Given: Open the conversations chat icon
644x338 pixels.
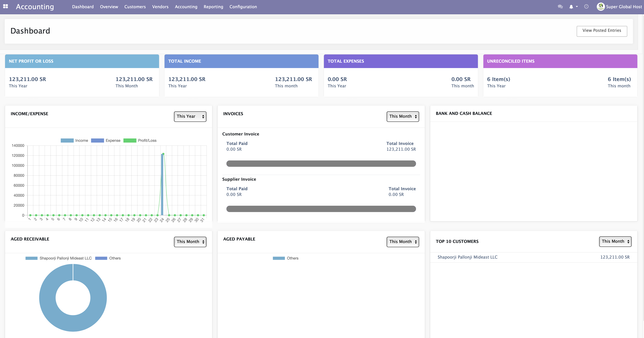Looking at the screenshot, I should coord(560,7).
